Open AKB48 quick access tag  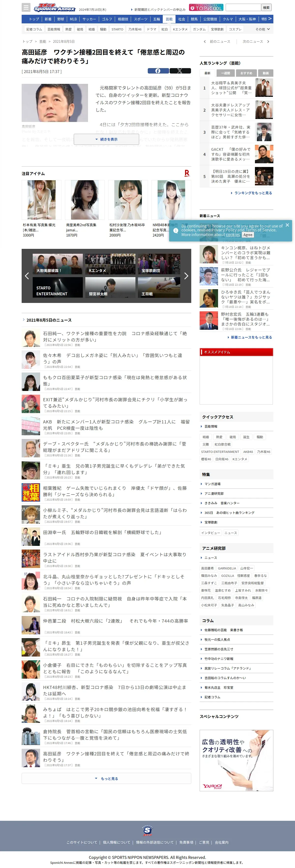(x=248, y=451)
